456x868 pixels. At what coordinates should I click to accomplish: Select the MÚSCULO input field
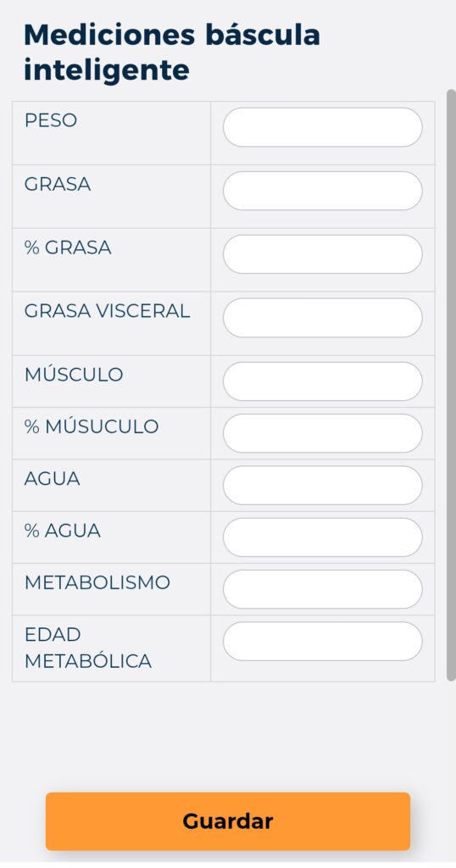pos(323,381)
